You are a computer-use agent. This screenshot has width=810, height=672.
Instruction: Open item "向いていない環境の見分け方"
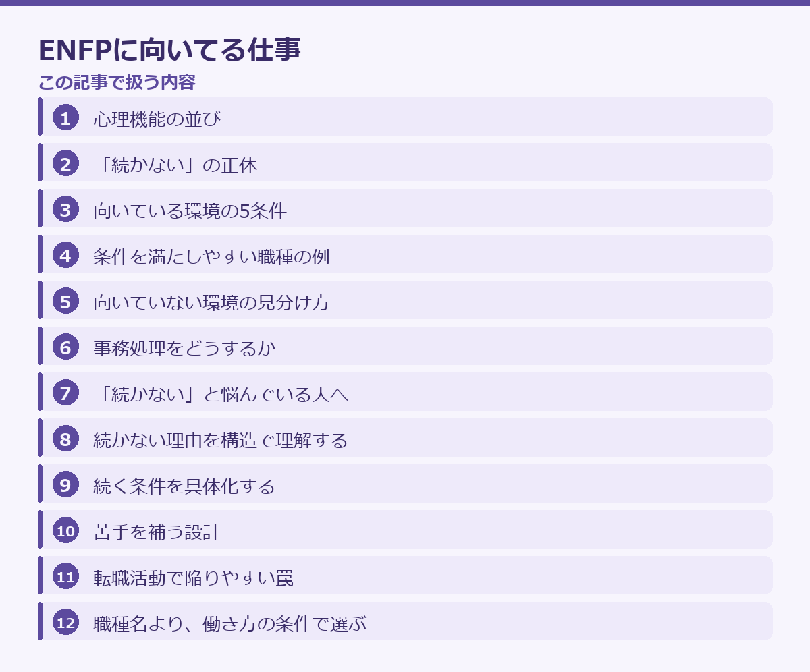pos(405,300)
